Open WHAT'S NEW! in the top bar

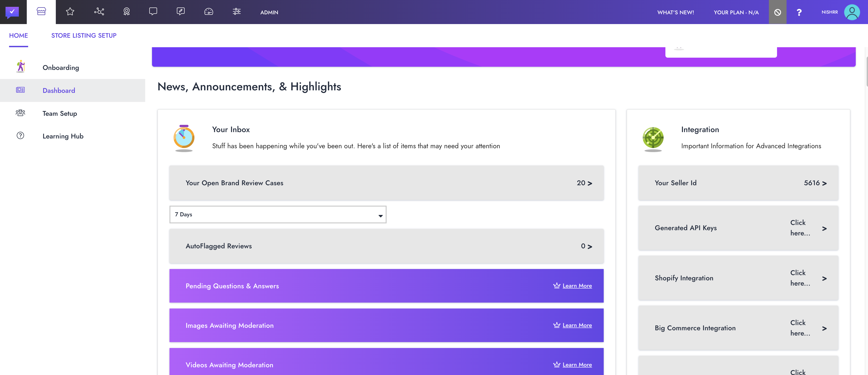tap(675, 12)
